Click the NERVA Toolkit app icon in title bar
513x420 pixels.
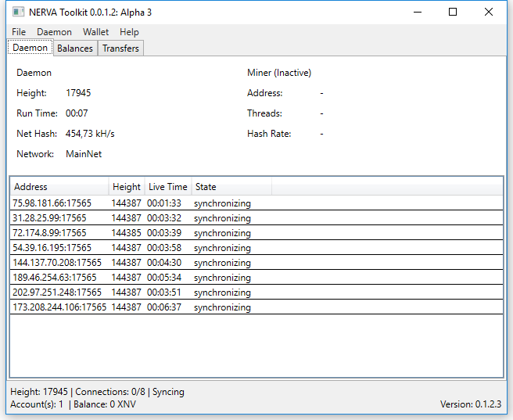click(x=18, y=12)
